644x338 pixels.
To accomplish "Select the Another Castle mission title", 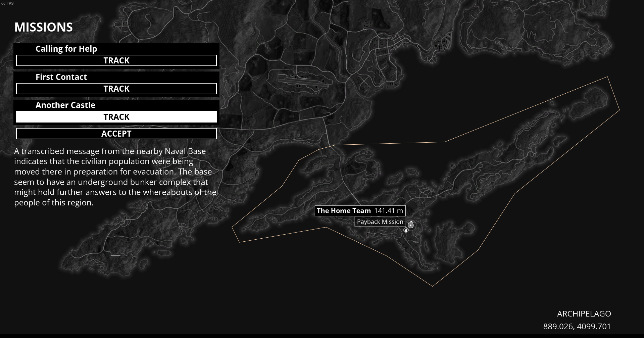I will [65, 105].
